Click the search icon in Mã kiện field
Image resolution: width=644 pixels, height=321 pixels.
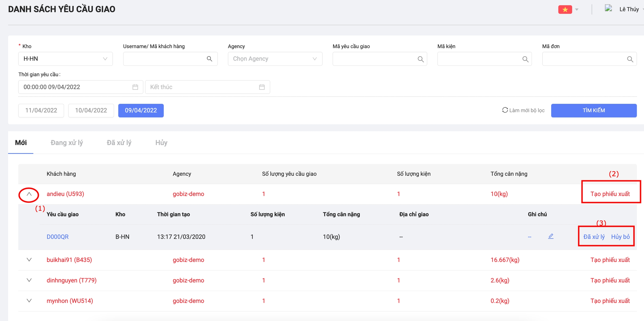525,59
